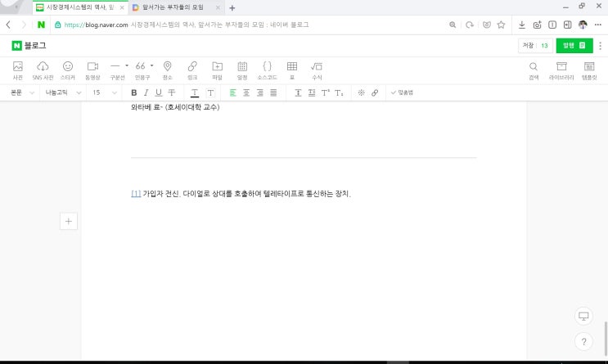
Task: Open the saved drafts count 13
Action: 544,46
